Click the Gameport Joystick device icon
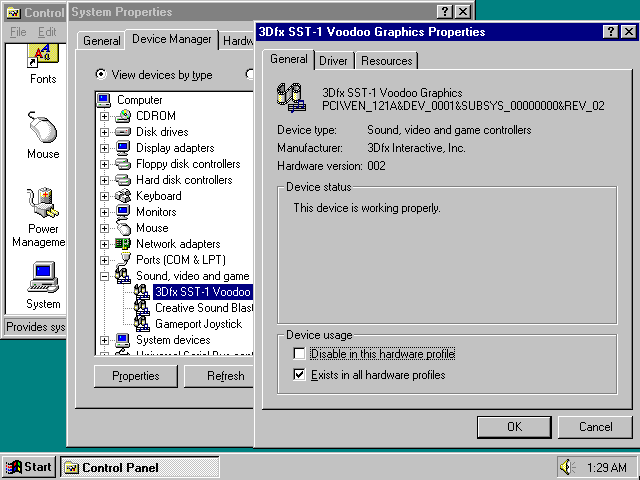 click(x=142, y=324)
